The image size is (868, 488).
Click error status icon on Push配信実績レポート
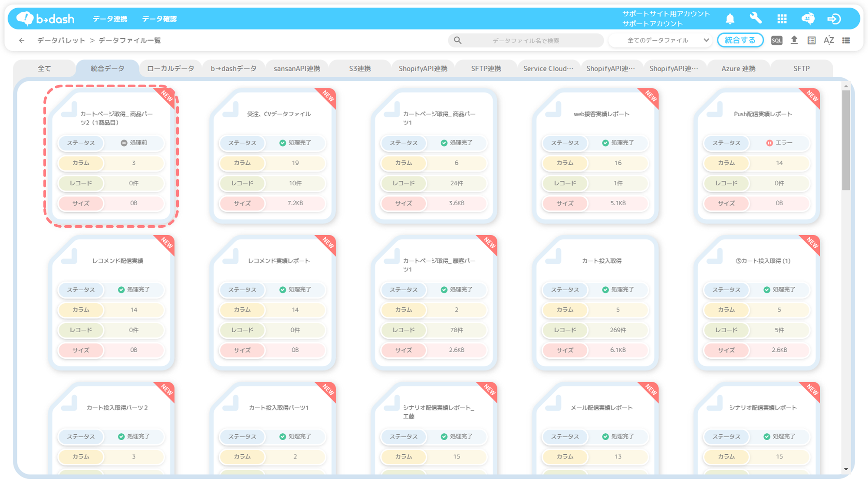click(769, 143)
